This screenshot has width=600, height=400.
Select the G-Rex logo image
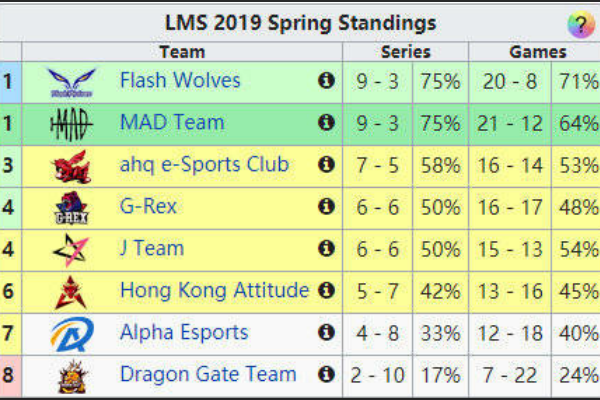[x=72, y=208]
